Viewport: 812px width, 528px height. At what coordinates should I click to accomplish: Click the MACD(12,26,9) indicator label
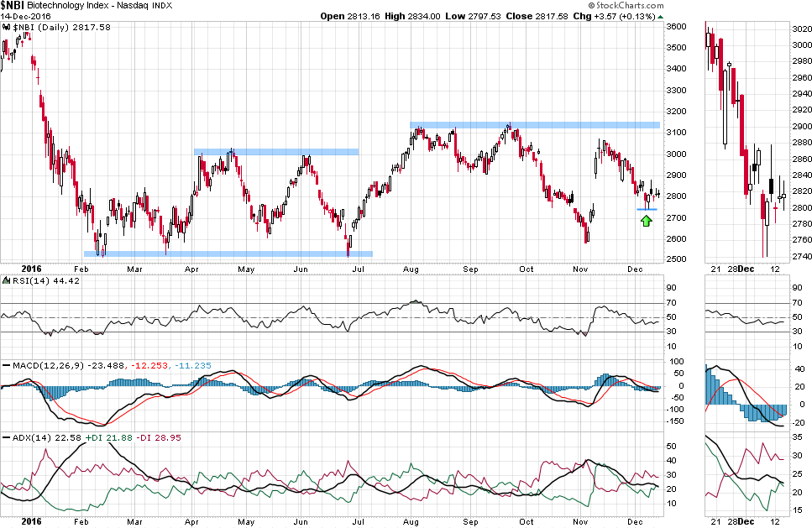click(x=48, y=365)
